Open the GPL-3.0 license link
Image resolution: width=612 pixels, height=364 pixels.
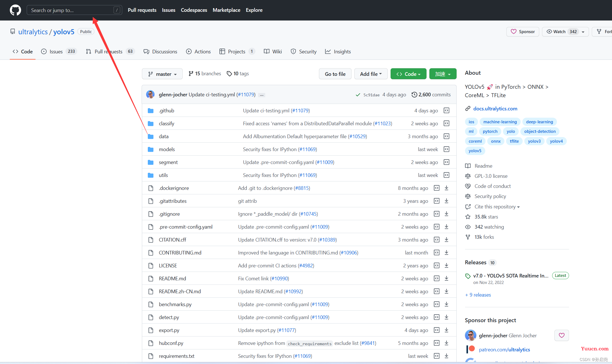click(x=491, y=176)
